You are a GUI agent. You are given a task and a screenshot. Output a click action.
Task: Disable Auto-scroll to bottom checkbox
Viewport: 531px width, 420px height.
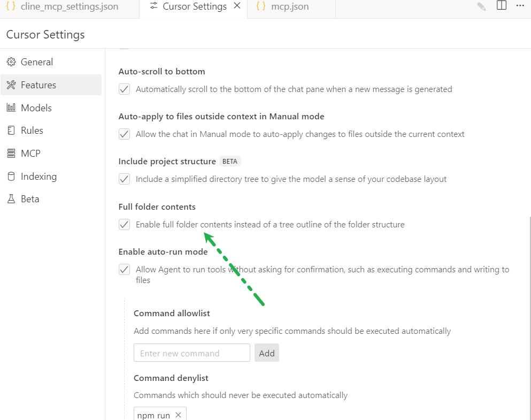tap(125, 89)
